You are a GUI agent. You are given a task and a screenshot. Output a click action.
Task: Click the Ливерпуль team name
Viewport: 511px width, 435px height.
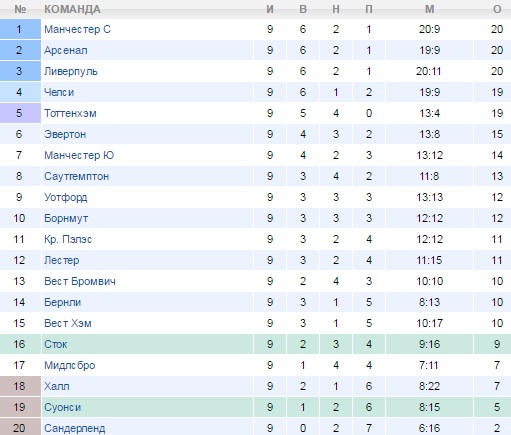71,71
